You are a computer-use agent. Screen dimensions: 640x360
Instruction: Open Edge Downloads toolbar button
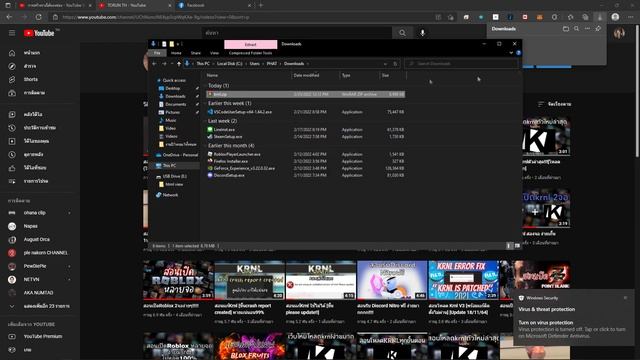click(x=600, y=17)
